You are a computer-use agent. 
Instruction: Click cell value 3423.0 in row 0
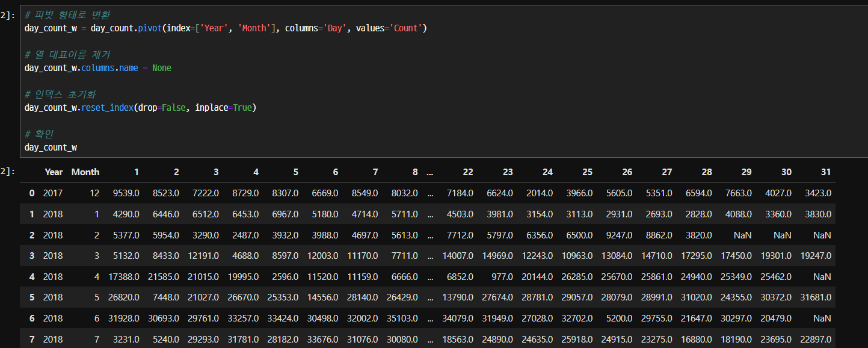click(817, 193)
